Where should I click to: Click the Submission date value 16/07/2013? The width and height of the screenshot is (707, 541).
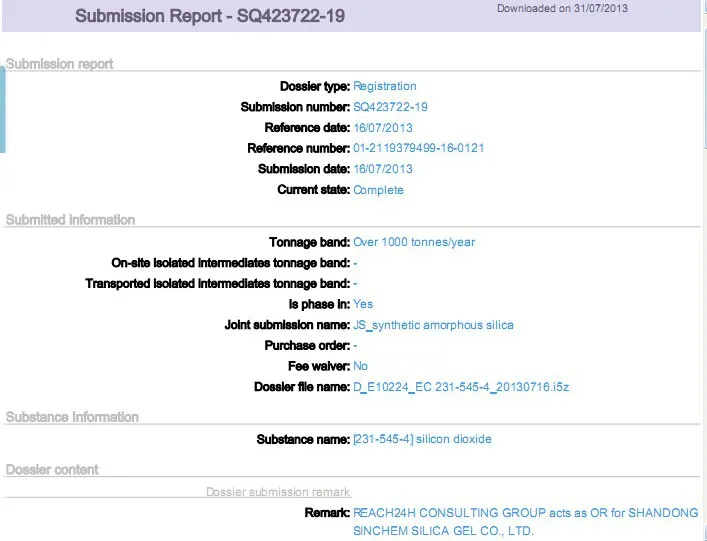click(382, 169)
